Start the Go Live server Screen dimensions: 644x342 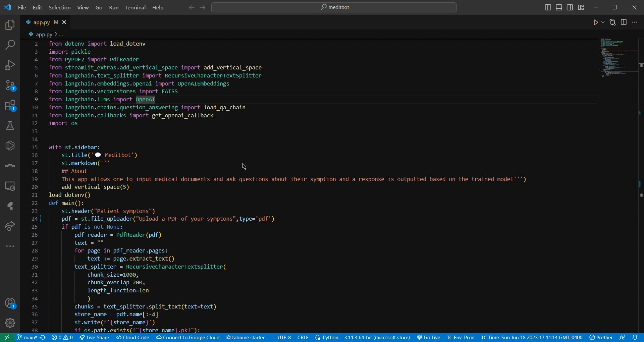click(429, 338)
